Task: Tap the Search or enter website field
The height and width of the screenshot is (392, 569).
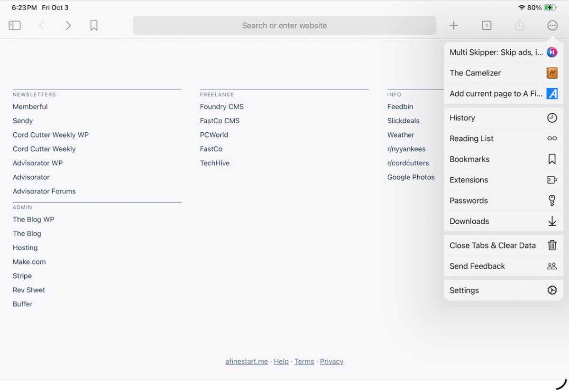Action: tap(284, 25)
